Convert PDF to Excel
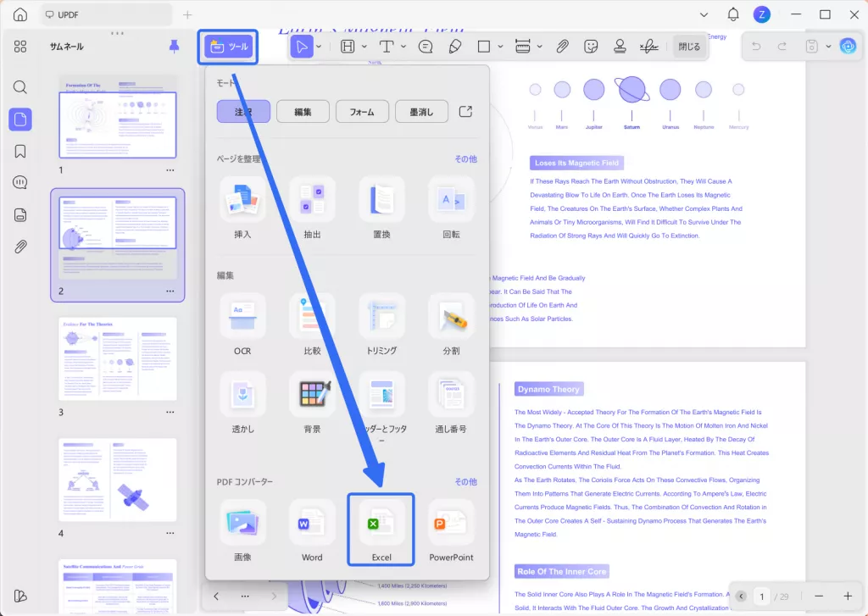868x616 pixels. click(381, 530)
